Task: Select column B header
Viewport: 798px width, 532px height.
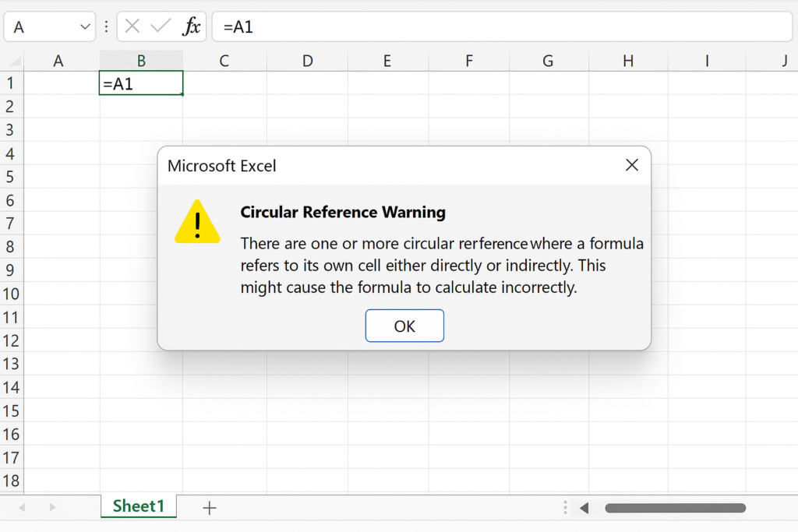Action: (141, 61)
